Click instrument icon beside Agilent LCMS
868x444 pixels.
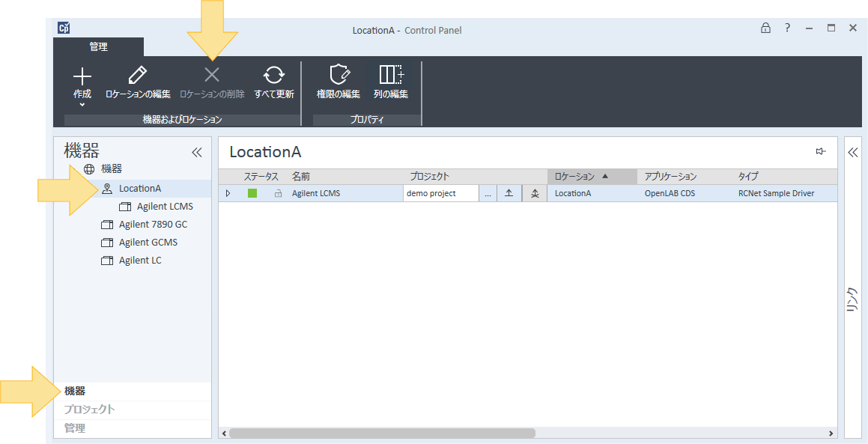(x=125, y=207)
